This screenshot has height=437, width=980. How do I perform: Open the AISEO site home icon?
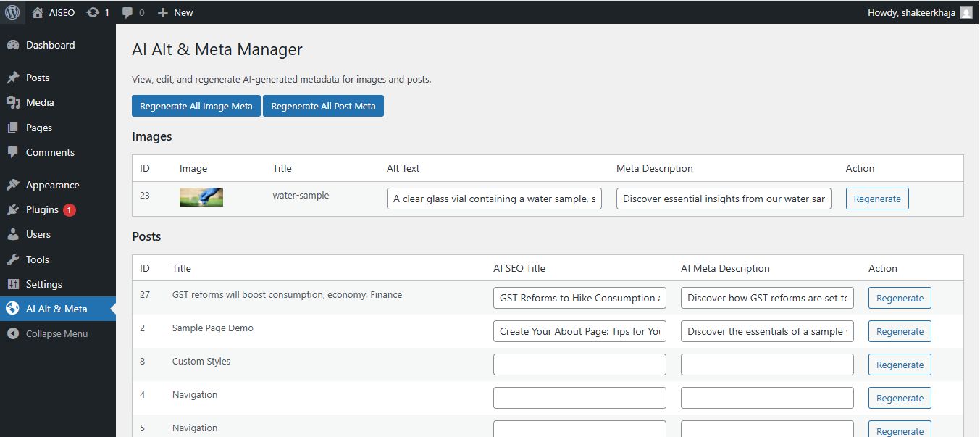click(38, 12)
